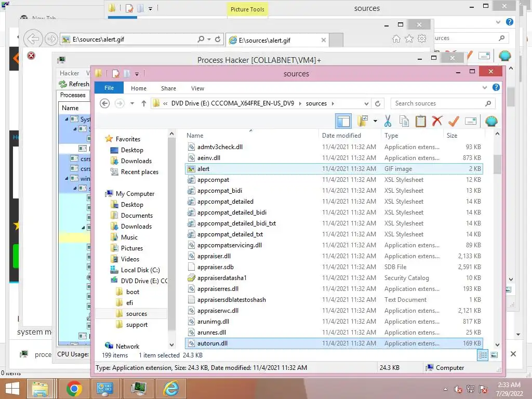Switch to the Home ribbon tab

click(138, 88)
